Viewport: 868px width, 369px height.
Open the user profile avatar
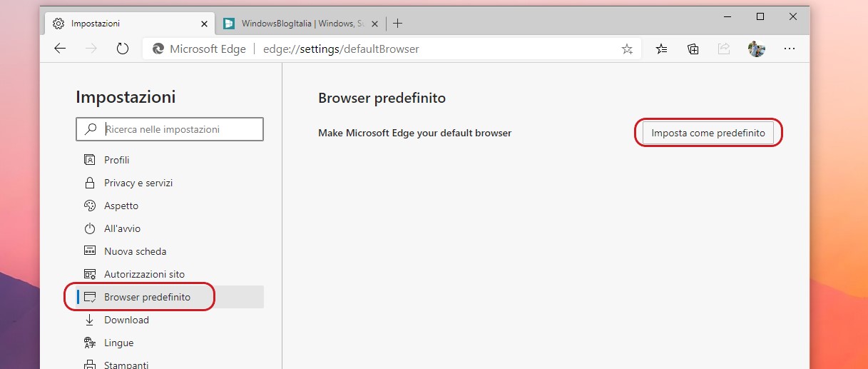(x=756, y=49)
